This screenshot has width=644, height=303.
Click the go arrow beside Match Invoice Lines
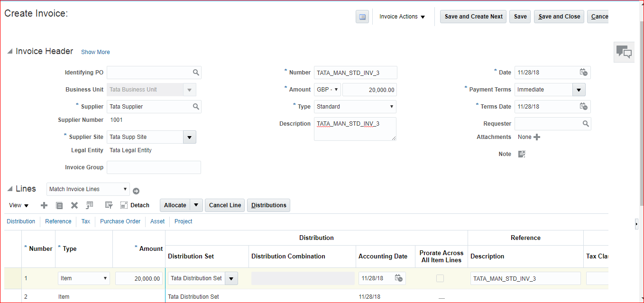[x=136, y=191]
